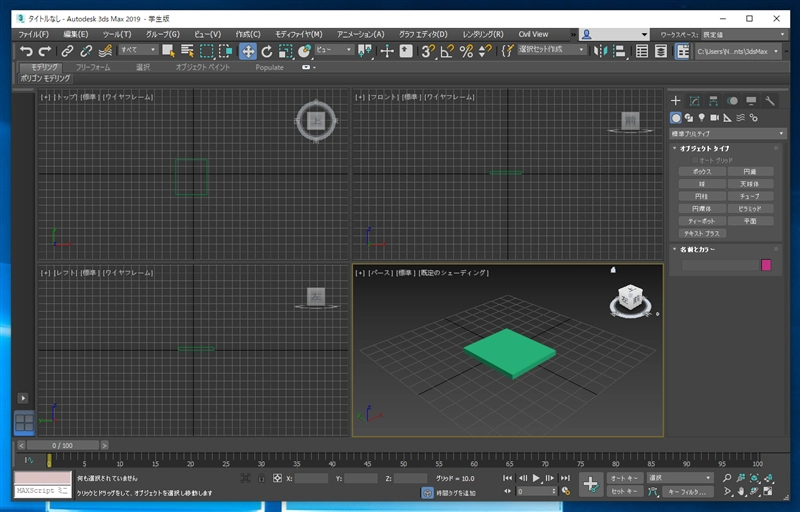Select the Shapes category icon
Image resolution: width=800 pixels, height=512 pixels.
[689, 118]
